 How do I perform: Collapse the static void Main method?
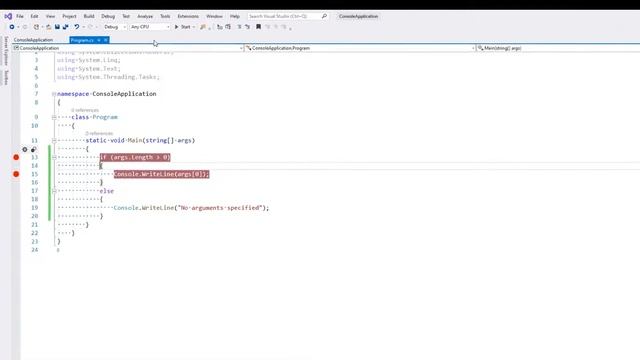(x=54, y=140)
